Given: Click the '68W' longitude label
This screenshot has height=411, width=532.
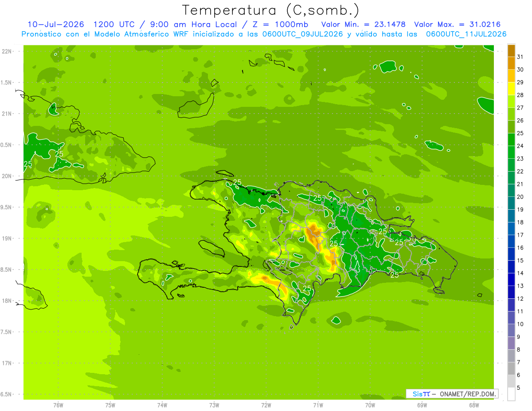Looking at the screenshot, I should (x=473, y=405).
